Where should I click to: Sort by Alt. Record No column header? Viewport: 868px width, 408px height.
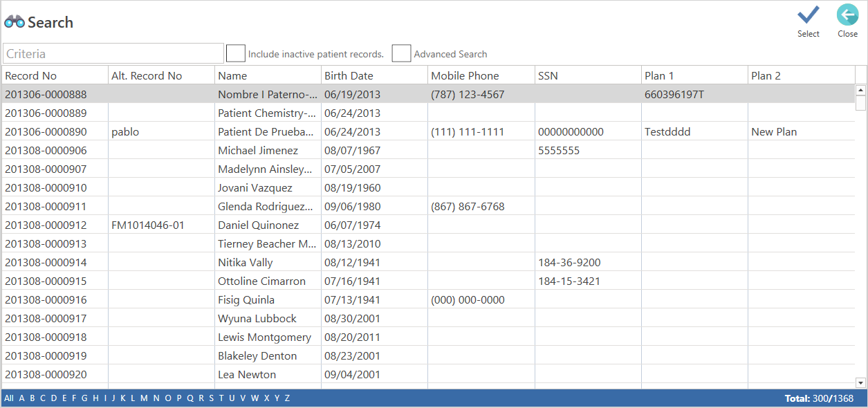tap(161, 75)
